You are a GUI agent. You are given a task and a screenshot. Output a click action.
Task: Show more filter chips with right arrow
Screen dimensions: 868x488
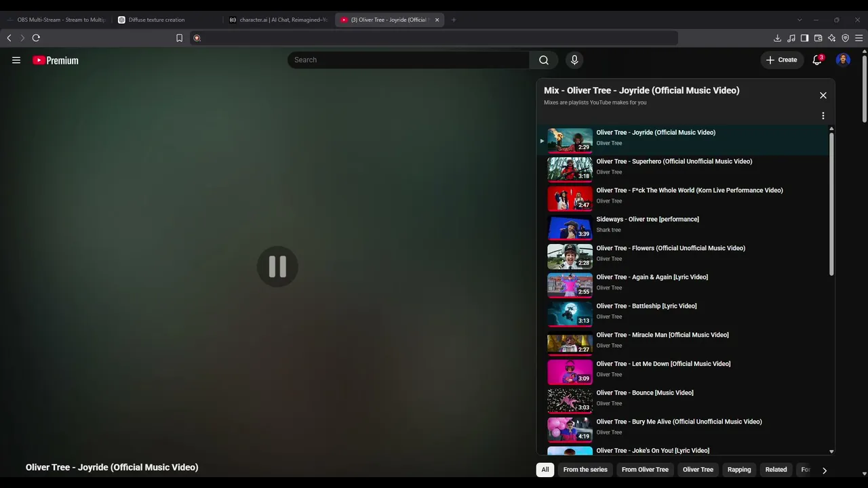point(825,470)
